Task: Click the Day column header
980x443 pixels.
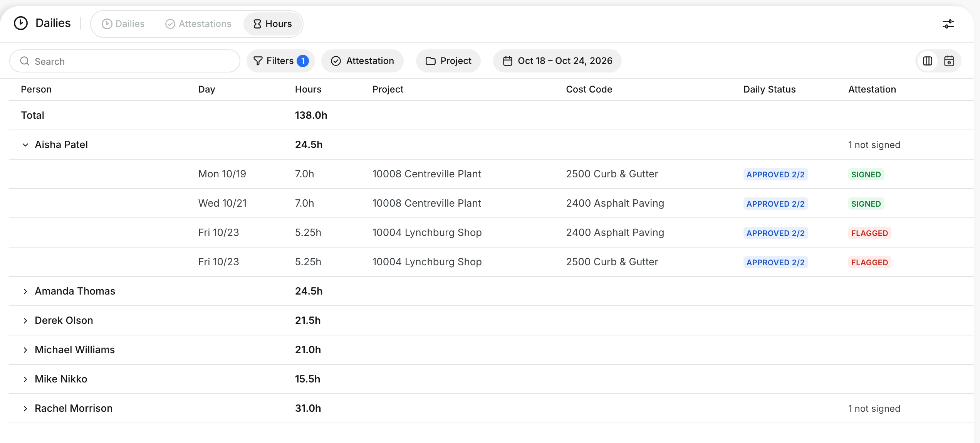Action: click(x=206, y=89)
